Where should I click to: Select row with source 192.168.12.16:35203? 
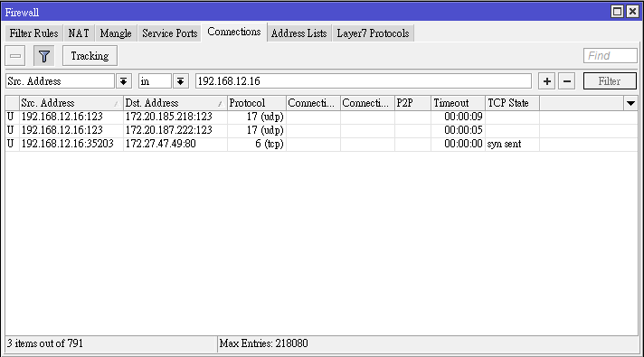[x=322, y=144]
